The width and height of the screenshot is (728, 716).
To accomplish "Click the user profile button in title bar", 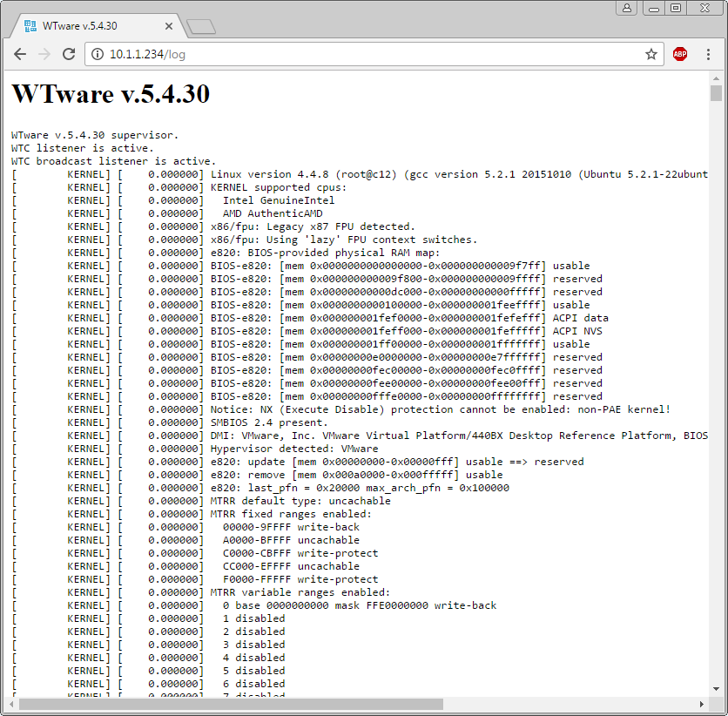I will pyautogui.click(x=627, y=8).
